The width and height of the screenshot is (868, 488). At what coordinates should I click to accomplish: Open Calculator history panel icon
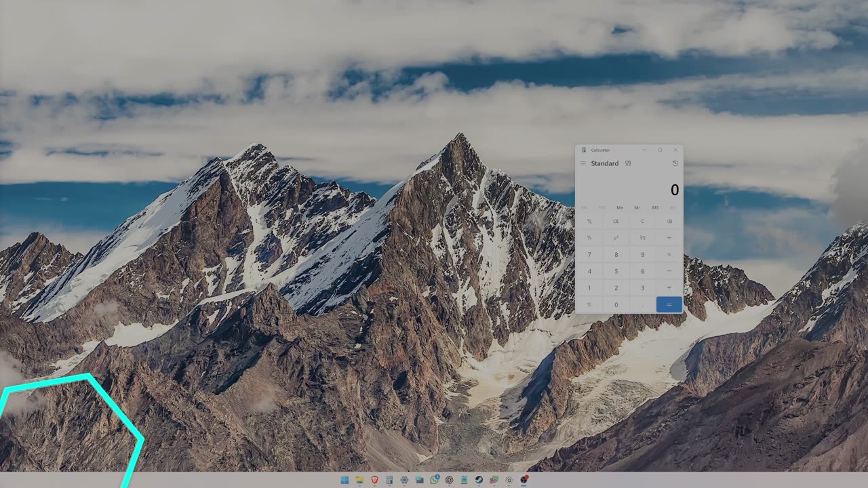[x=675, y=163]
